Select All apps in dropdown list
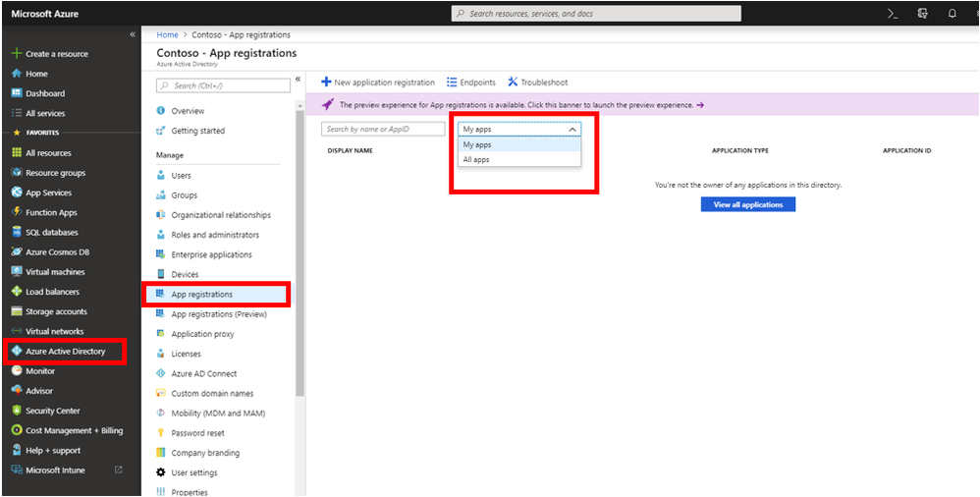This screenshot has height=497, width=980. tap(518, 159)
